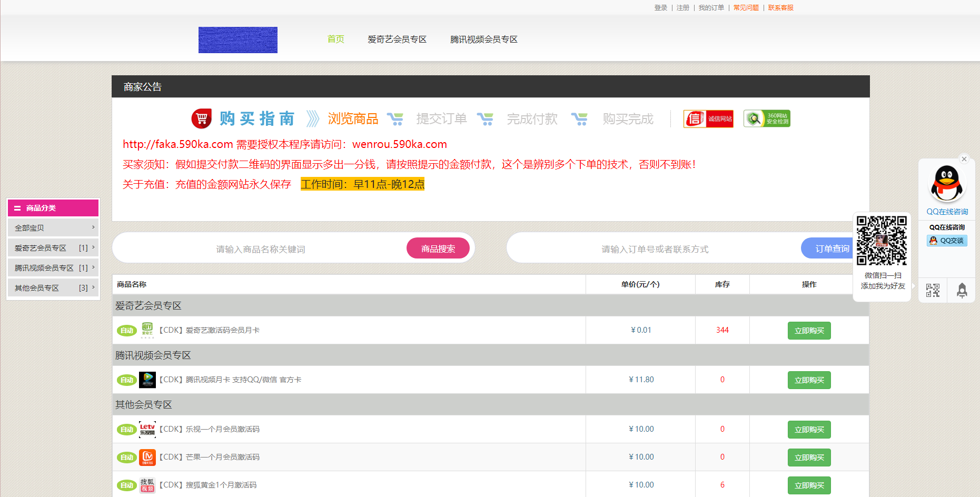
Task: Click the WeChat QR code image
Action: pyautogui.click(x=882, y=240)
